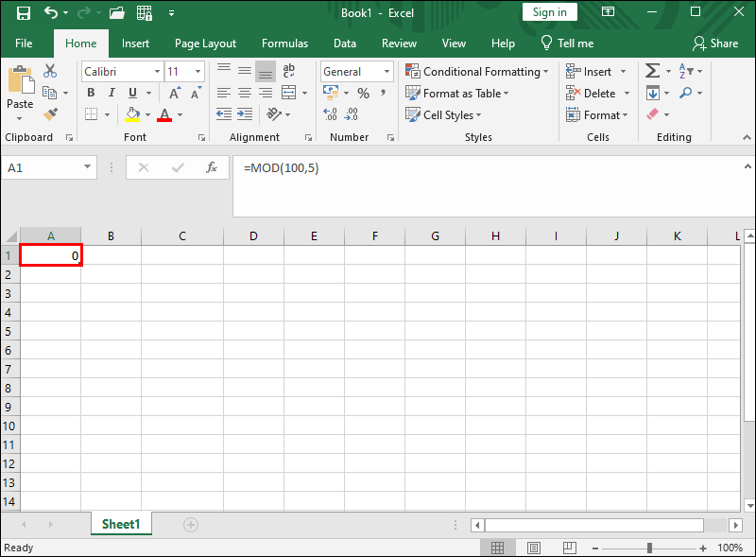756x557 pixels.
Task: Click the Fill down arrow icon
Action: tap(653, 93)
